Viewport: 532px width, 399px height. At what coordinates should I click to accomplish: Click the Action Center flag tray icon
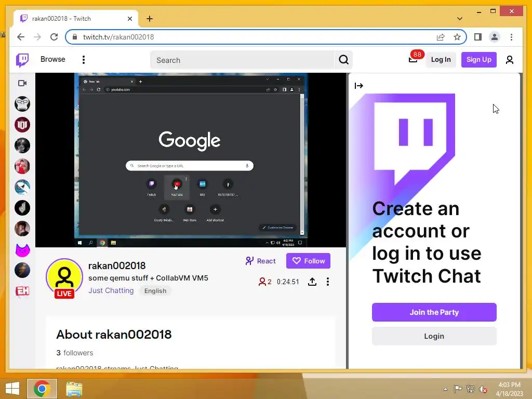458,389
